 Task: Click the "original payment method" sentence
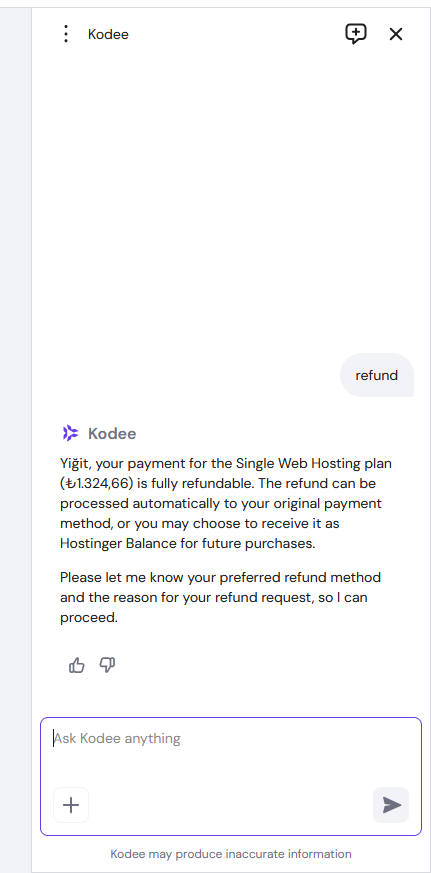coord(221,513)
